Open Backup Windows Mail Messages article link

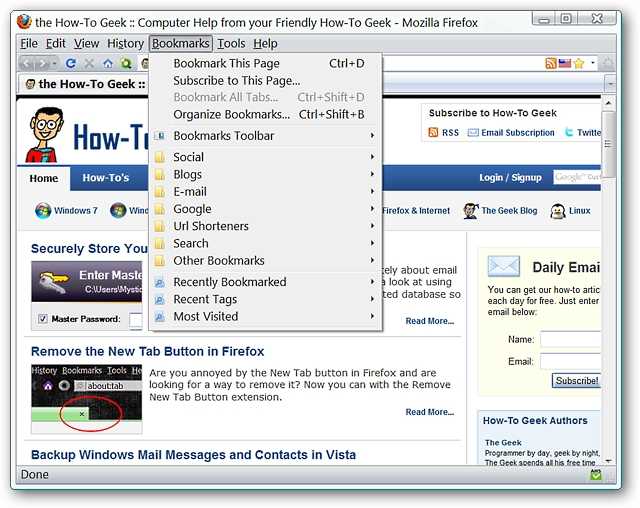(193, 455)
